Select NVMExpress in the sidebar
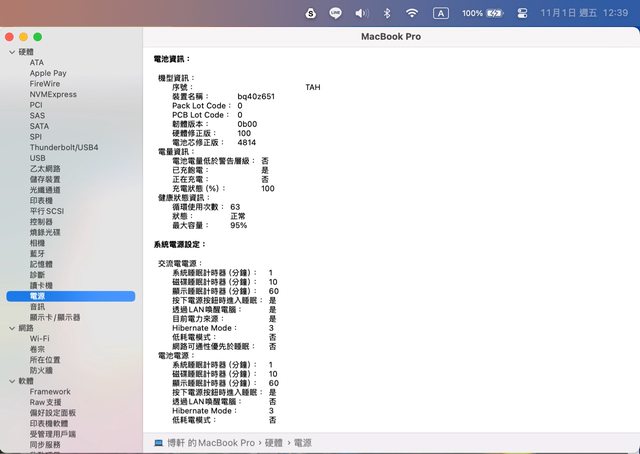 (53, 94)
